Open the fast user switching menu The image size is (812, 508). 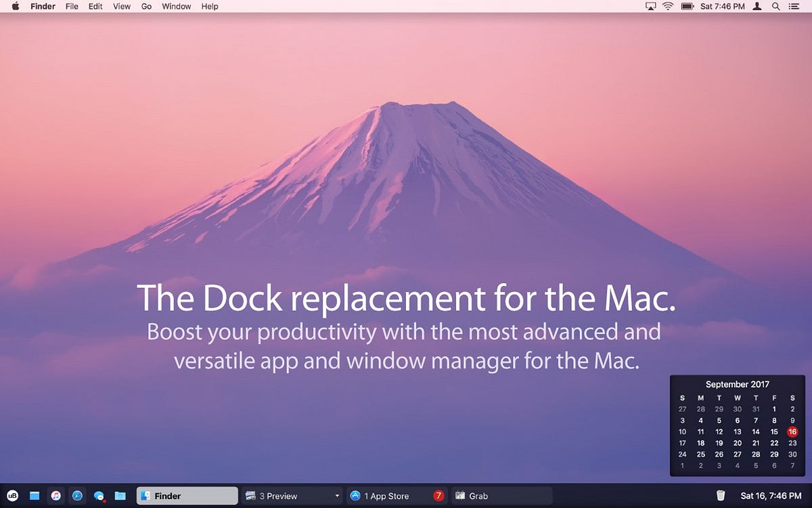757,6
